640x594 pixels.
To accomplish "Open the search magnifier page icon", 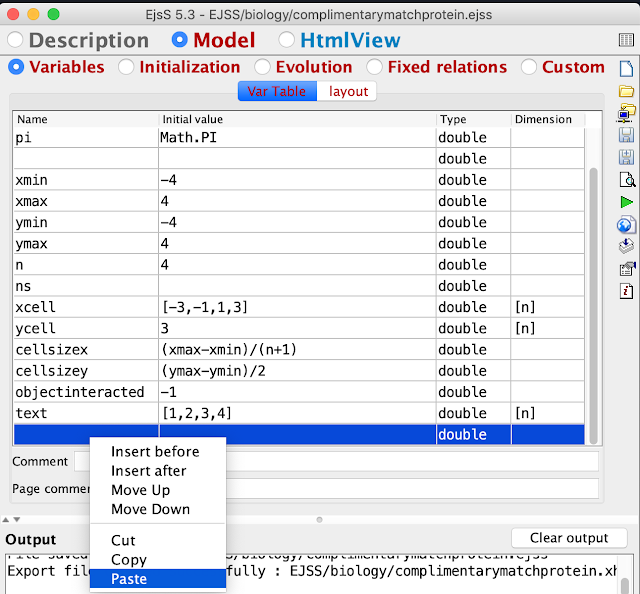I will tap(627, 180).
